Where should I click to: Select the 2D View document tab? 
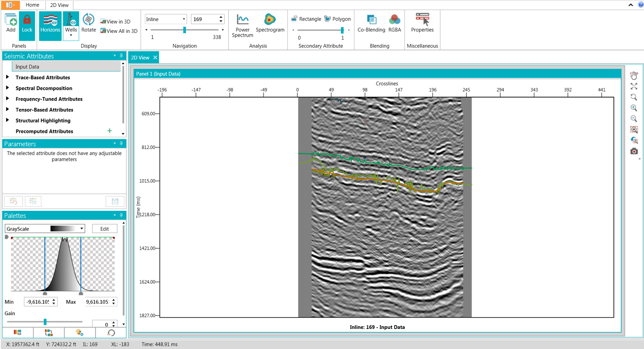[x=143, y=58]
